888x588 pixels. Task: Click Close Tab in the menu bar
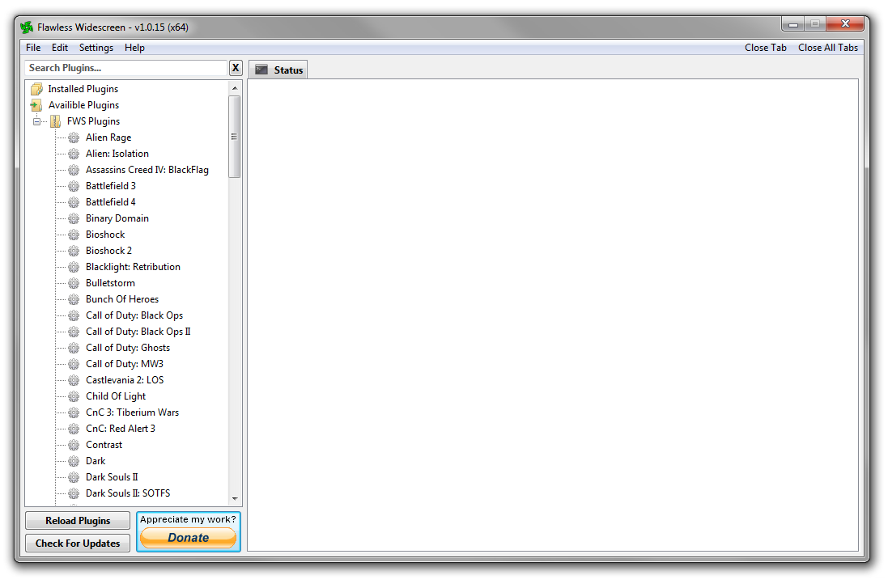(766, 48)
